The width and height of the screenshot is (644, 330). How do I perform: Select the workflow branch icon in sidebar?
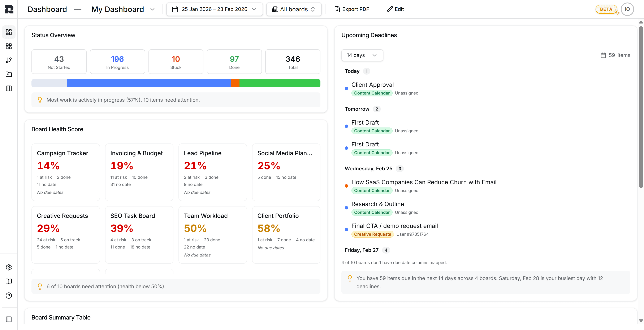(9, 60)
